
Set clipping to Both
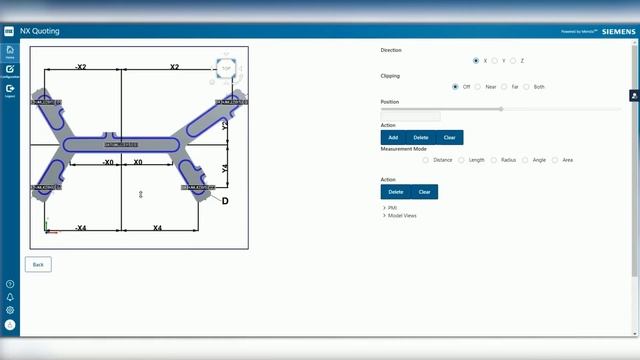pyautogui.click(x=527, y=87)
